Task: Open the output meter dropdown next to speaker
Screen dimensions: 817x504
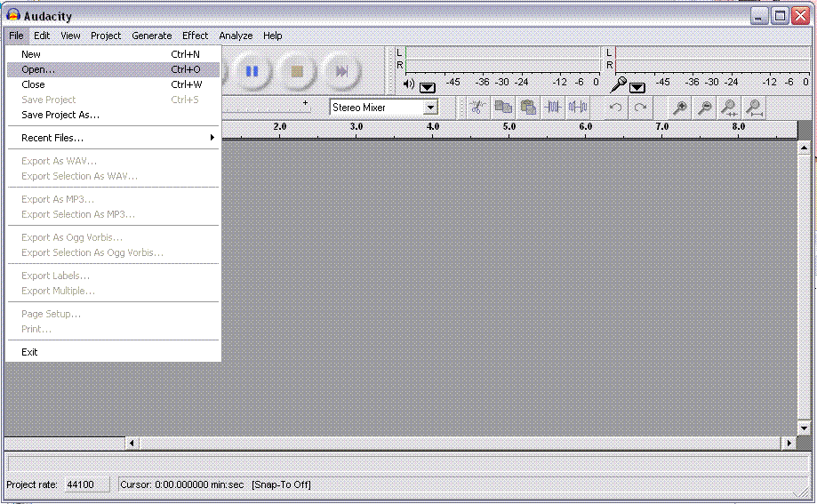Action: [x=428, y=86]
